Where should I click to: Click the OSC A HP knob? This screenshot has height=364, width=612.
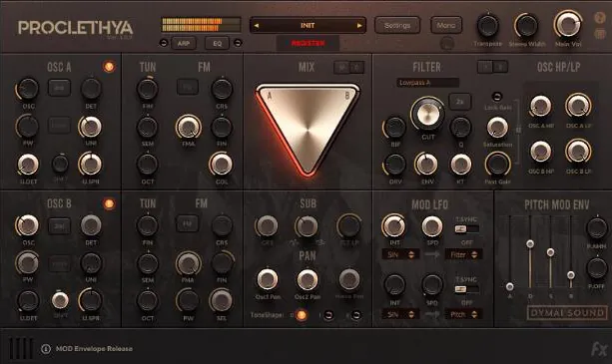[x=541, y=106]
